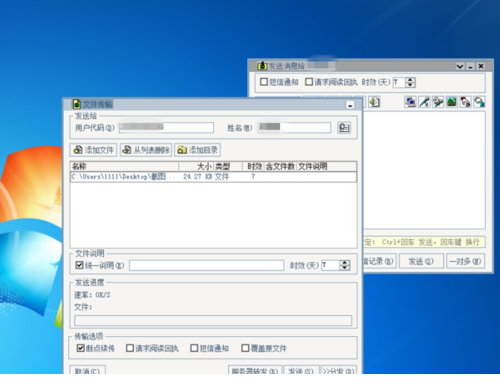Click the 大小 column header
This screenshot has width=500, height=388.
196,166
